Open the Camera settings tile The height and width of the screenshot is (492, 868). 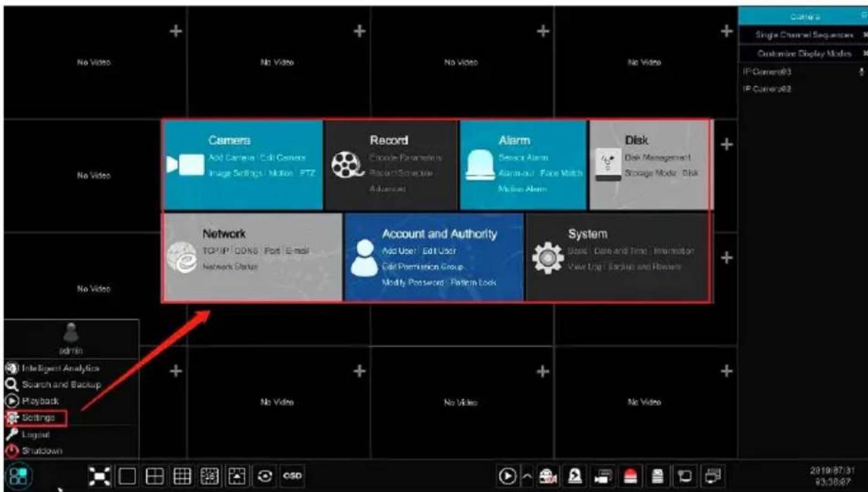[242, 165]
